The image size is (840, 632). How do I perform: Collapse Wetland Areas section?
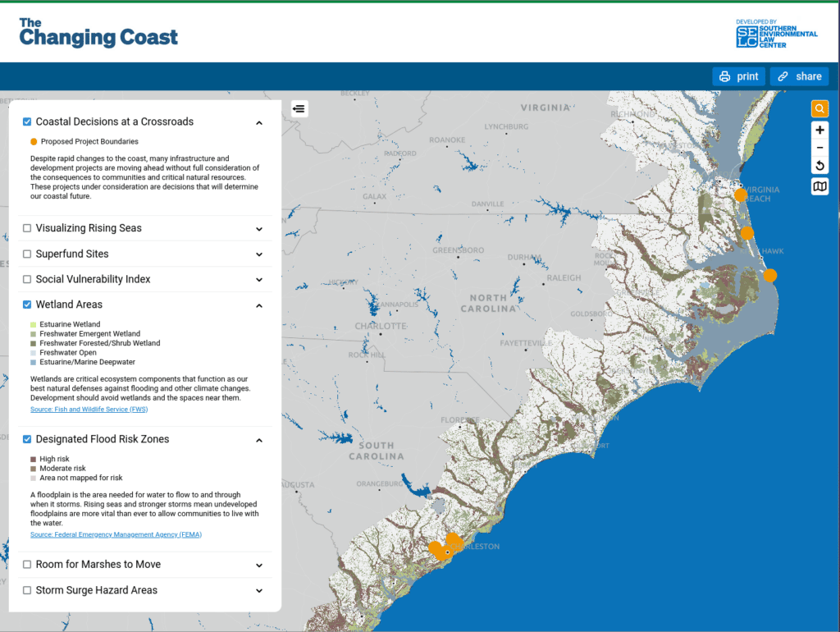click(x=259, y=305)
